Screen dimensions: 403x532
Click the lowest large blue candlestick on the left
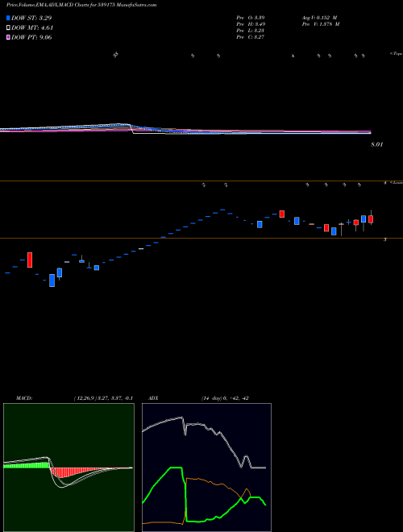pyautogui.click(x=52, y=281)
